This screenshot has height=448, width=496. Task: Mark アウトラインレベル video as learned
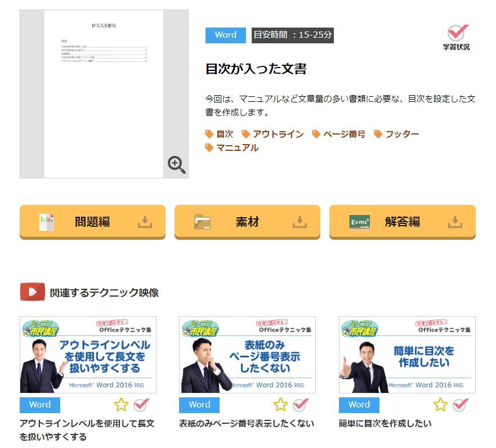pos(140,405)
